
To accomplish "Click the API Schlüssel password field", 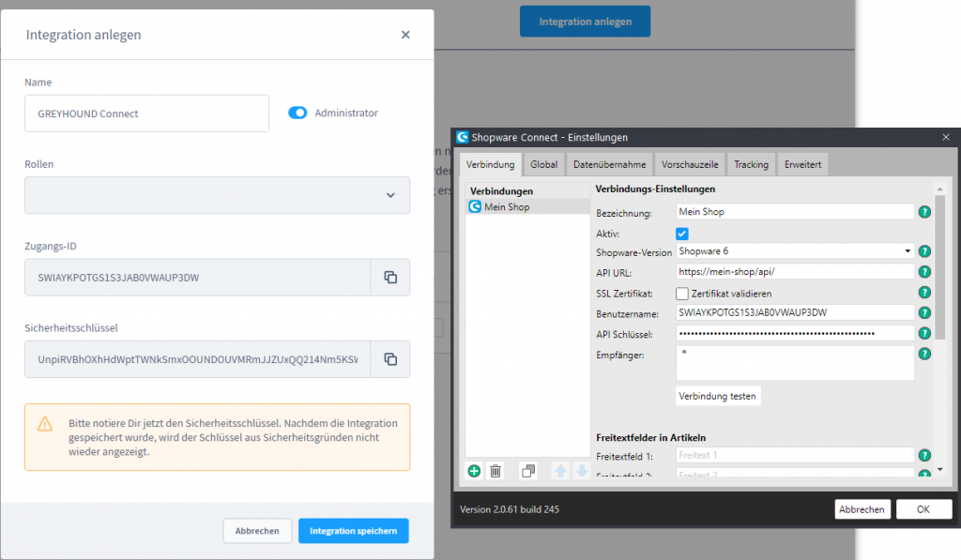I will pos(795,333).
